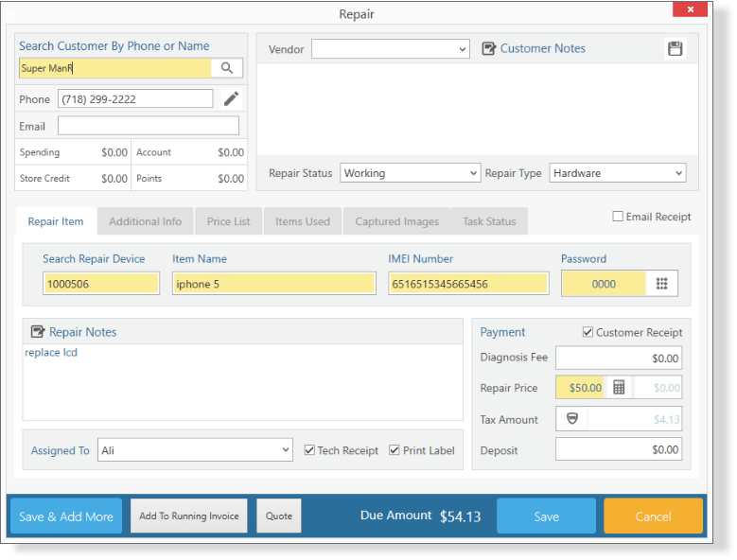Image resolution: width=737 pixels, height=560 pixels.
Task: Click the IMEI Number field
Action: [x=468, y=284]
